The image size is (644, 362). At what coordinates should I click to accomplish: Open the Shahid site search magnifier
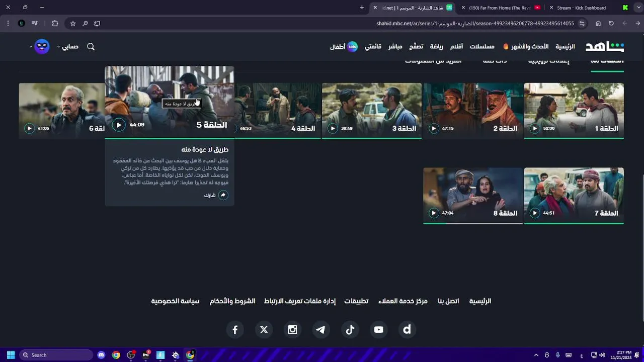pos(91,47)
